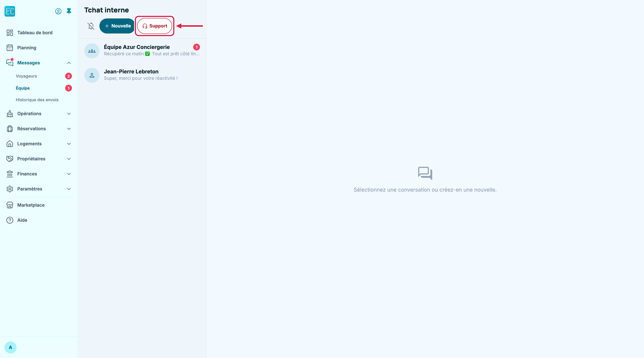Open the Marketplace store icon
The image size is (644, 358).
[10, 205]
